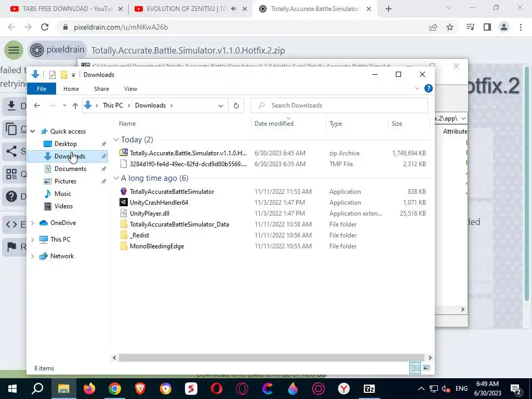Open Windows Start menu
Screen dimensions: 532x399
tap(12, 389)
